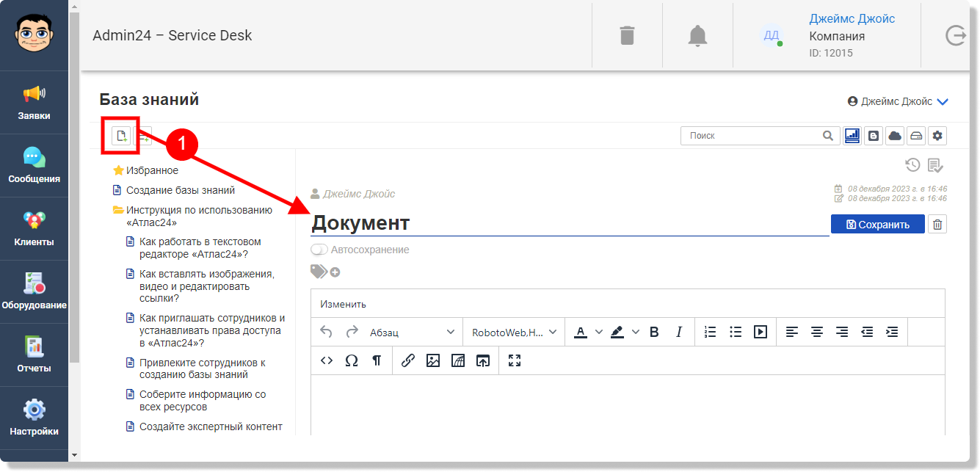Save document with Сохранить button
The height and width of the screenshot is (472, 980).
coord(878,225)
